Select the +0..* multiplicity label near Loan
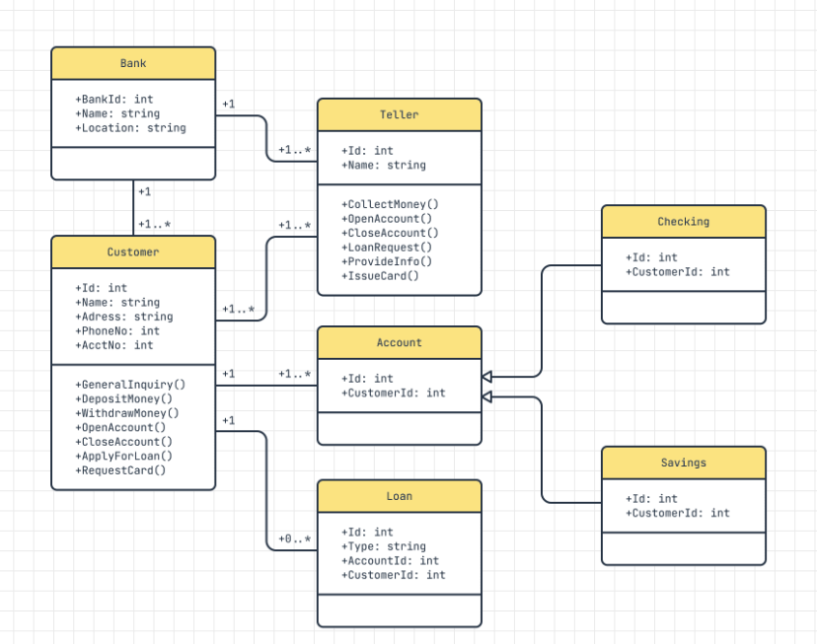Image resolution: width=817 pixels, height=644 pixels. tap(295, 539)
